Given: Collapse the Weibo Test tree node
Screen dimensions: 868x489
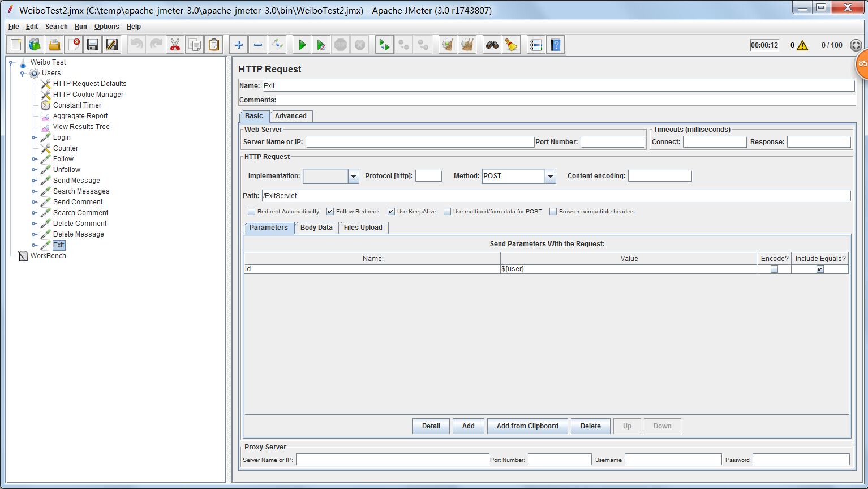Looking at the screenshot, I should (11, 62).
